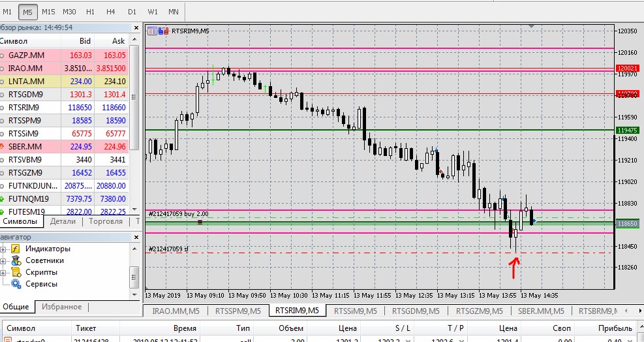Toggle the M5 timeframe button

point(27,12)
